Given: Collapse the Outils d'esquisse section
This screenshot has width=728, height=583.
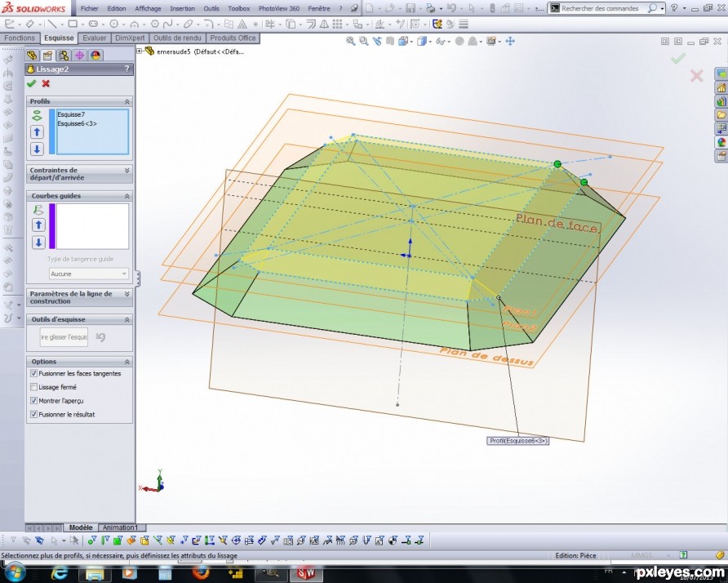Looking at the screenshot, I should (127, 319).
